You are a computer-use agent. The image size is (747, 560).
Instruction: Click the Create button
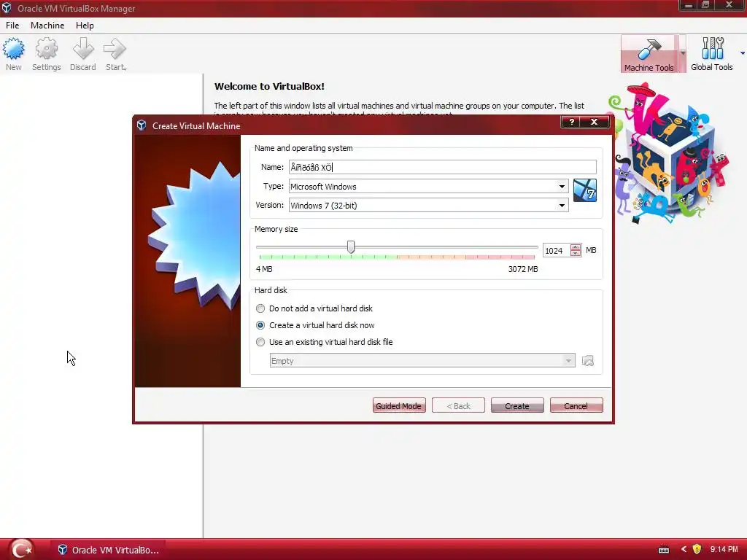[517, 405]
